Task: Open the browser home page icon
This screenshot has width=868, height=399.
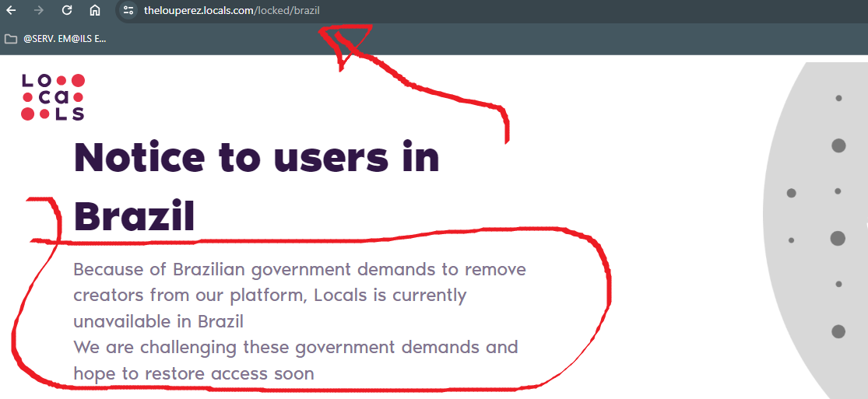Action: [x=95, y=10]
